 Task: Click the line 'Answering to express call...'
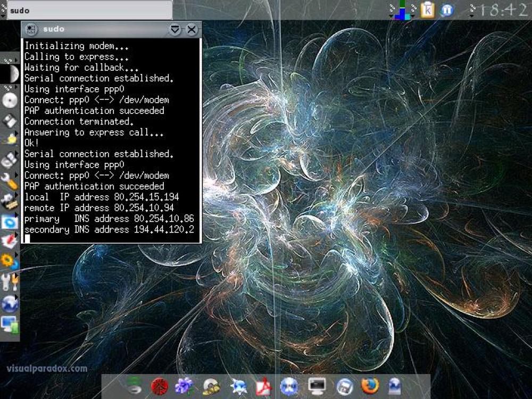(94, 132)
